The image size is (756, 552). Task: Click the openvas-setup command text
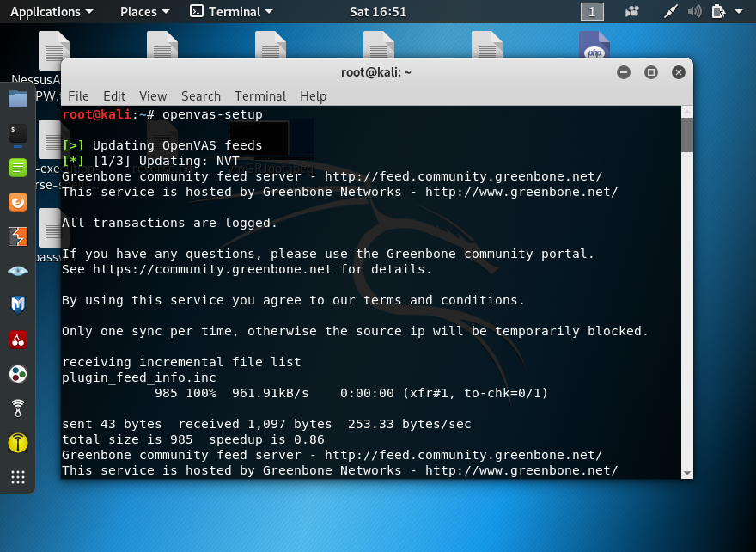point(212,114)
